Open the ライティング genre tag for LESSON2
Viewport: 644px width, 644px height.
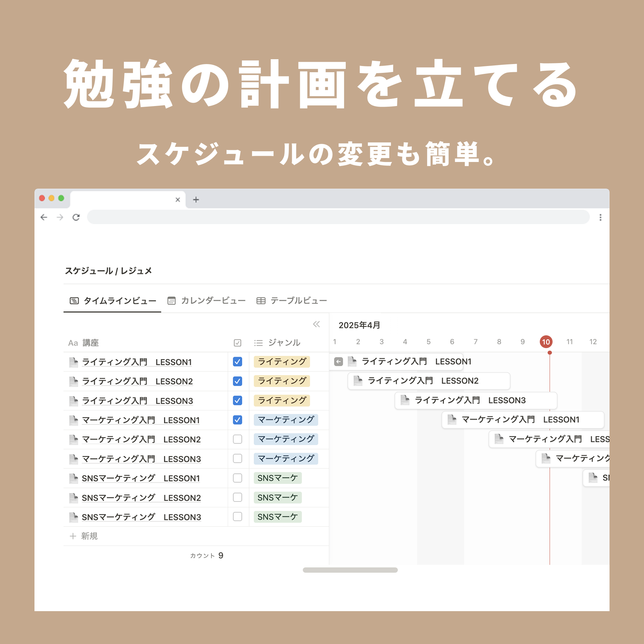tap(282, 381)
